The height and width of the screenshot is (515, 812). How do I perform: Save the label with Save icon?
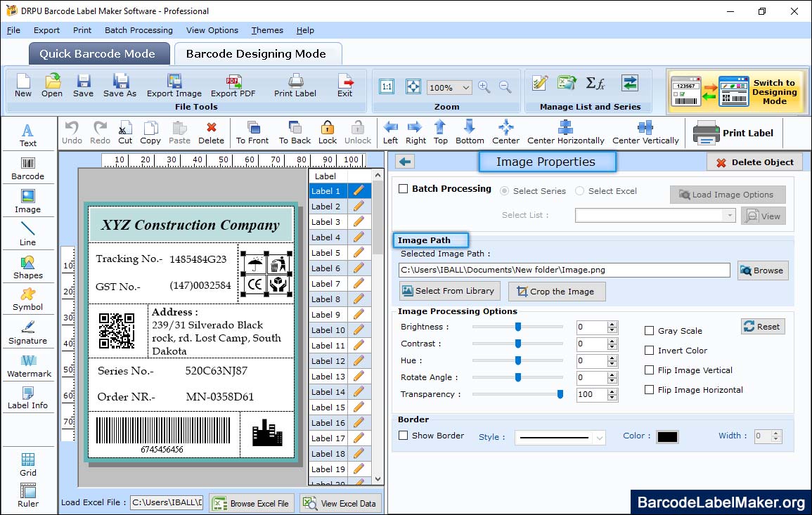83,86
